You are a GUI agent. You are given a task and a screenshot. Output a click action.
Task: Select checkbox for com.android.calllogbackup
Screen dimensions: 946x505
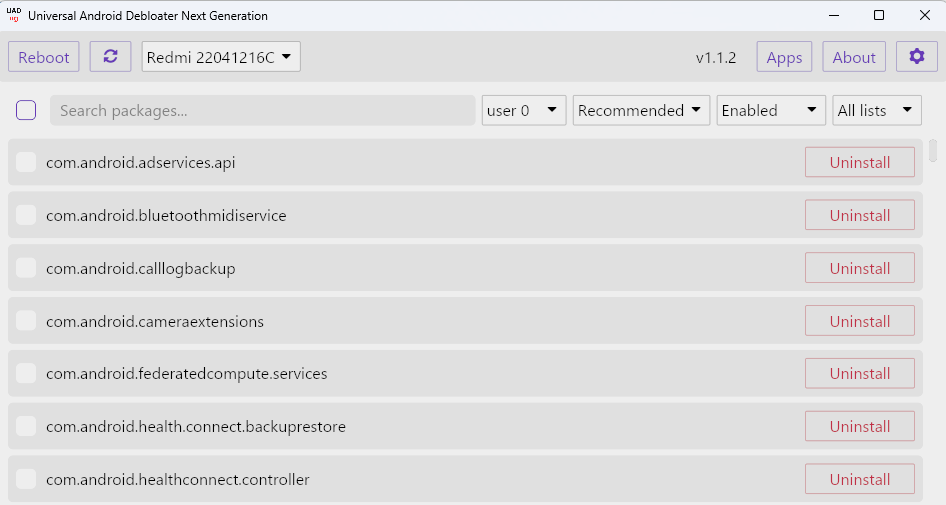coord(26,268)
